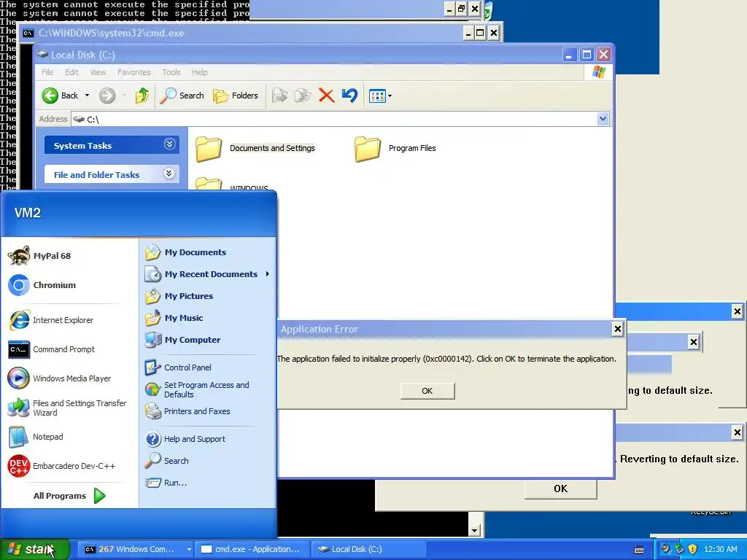Image resolution: width=747 pixels, height=560 pixels.
Task: Open Control Panel
Action: 178,367
